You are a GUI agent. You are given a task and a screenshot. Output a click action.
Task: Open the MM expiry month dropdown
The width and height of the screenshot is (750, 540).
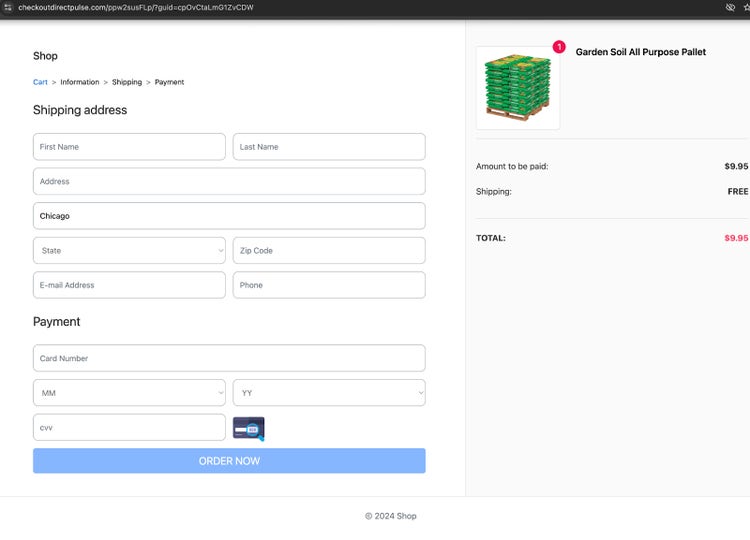point(129,393)
